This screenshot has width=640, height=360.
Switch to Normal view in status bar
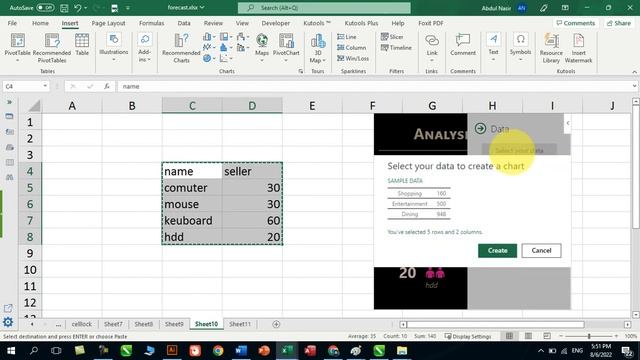(509, 336)
